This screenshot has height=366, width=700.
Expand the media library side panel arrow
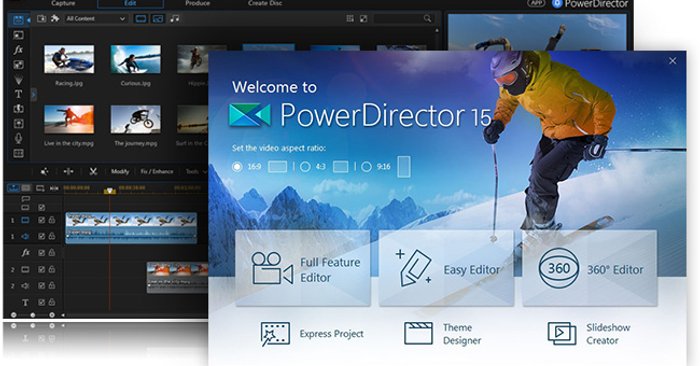(34, 94)
